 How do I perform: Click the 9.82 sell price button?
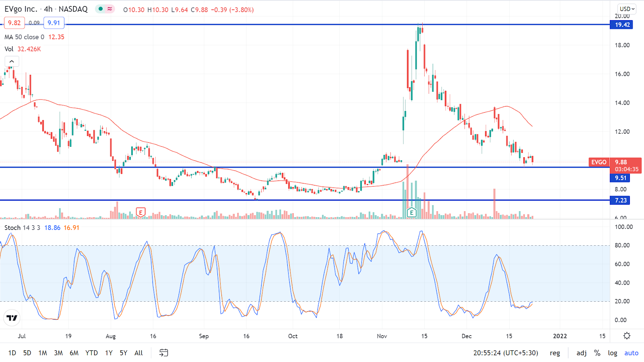click(14, 23)
